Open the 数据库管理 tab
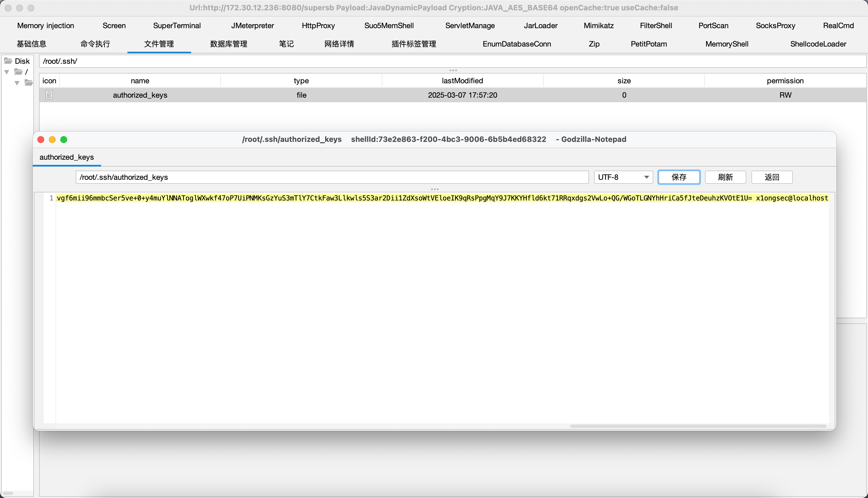The image size is (868, 498). 228,44
